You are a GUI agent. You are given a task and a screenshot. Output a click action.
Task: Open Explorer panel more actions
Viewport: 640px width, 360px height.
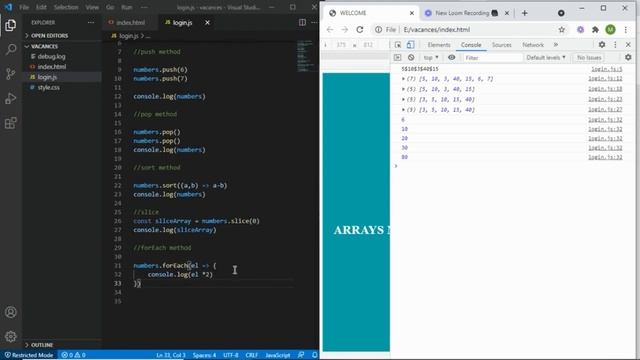pos(91,22)
